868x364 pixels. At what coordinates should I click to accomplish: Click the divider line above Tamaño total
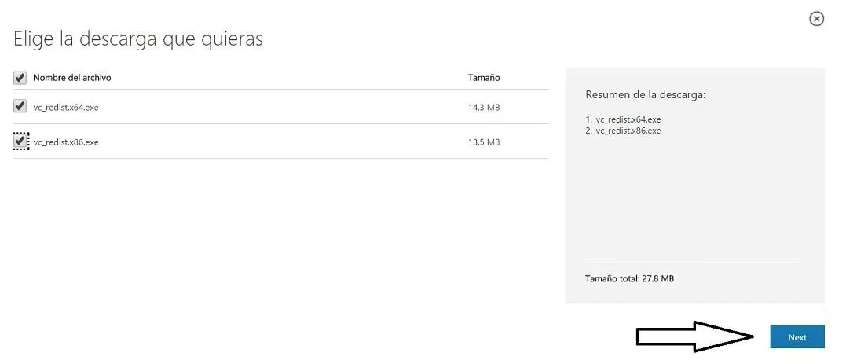pos(694,263)
